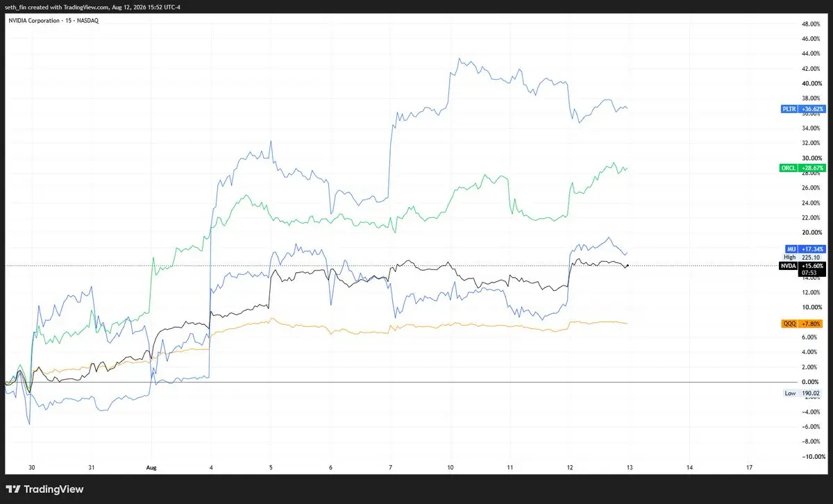Click the 34.00% axis value
The height and width of the screenshot is (504, 833).
tap(811, 128)
